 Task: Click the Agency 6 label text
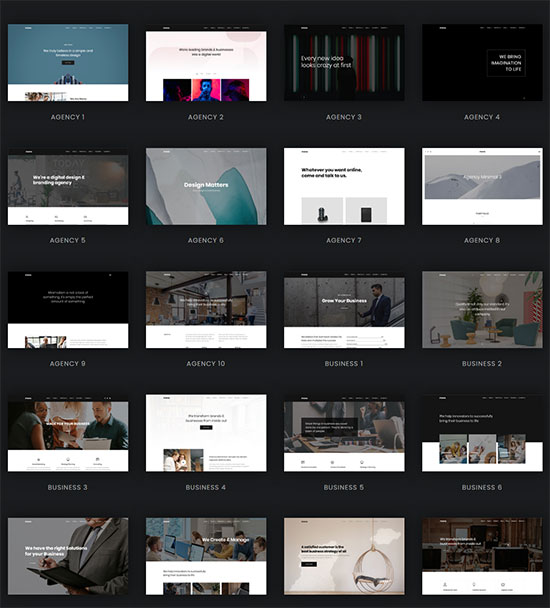pyautogui.click(x=206, y=240)
